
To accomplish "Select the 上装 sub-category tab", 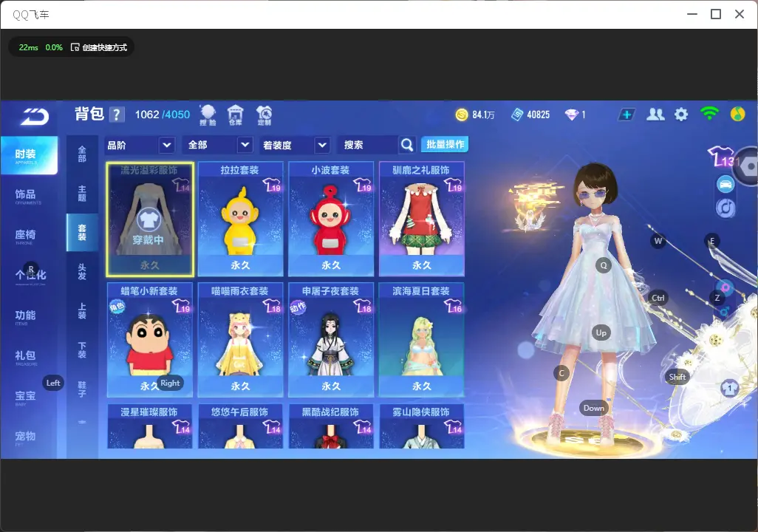I will pos(82,310).
